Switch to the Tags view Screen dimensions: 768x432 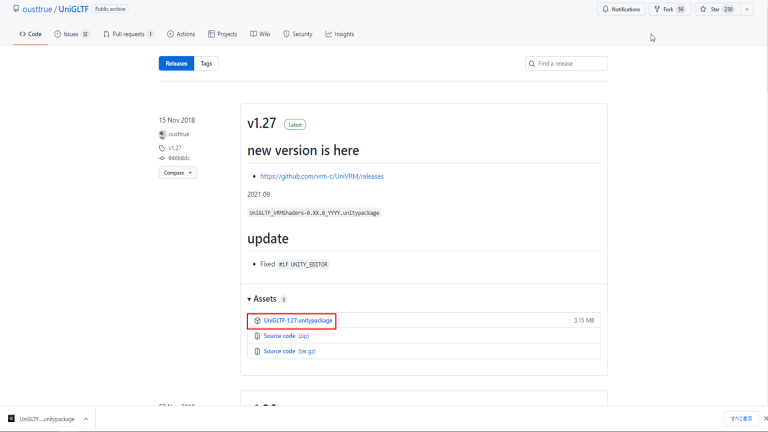pyautogui.click(x=206, y=64)
